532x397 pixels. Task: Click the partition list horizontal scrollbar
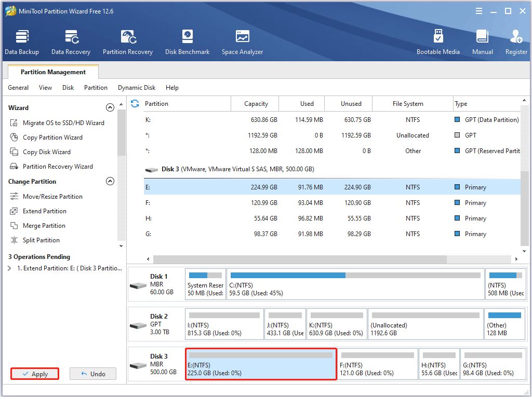(300, 259)
